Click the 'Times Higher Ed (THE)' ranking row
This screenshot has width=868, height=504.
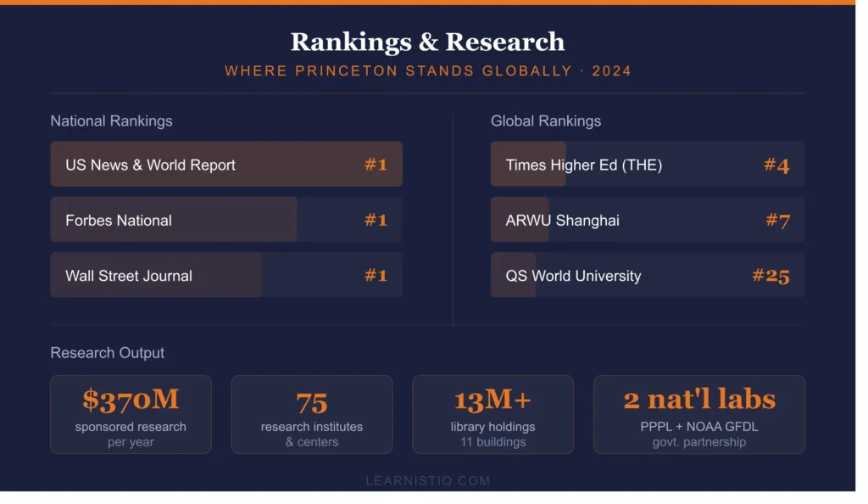[x=647, y=164]
